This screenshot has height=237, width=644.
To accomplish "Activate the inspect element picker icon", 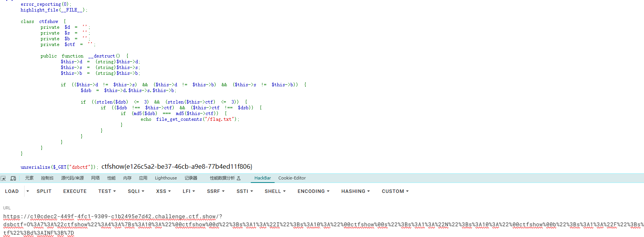I will click(x=3, y=178).
